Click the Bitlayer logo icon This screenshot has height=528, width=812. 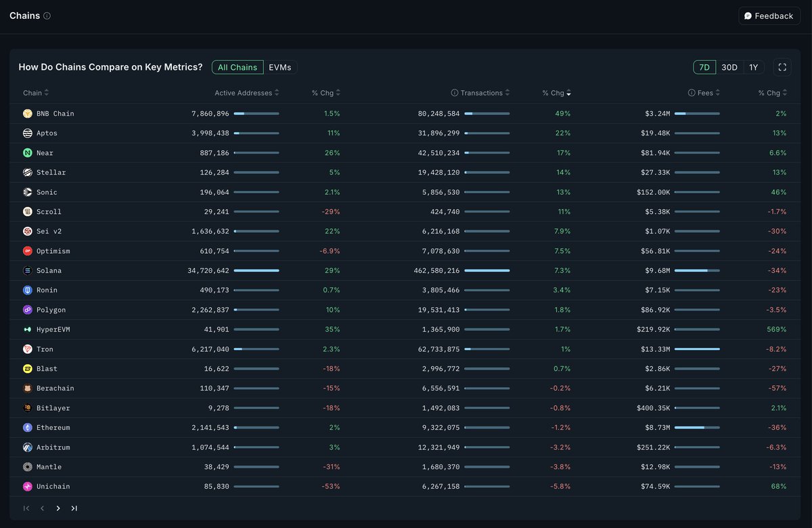(x=28, y=408)
